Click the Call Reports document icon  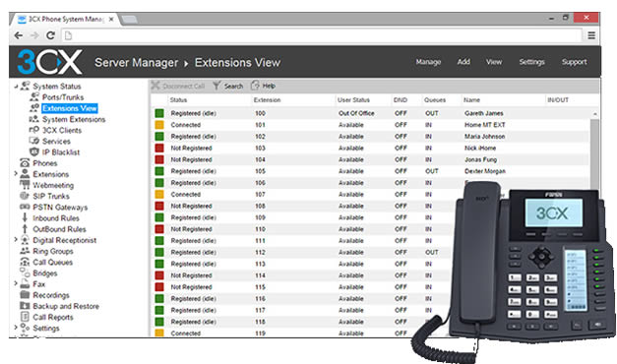pos(25,317)
